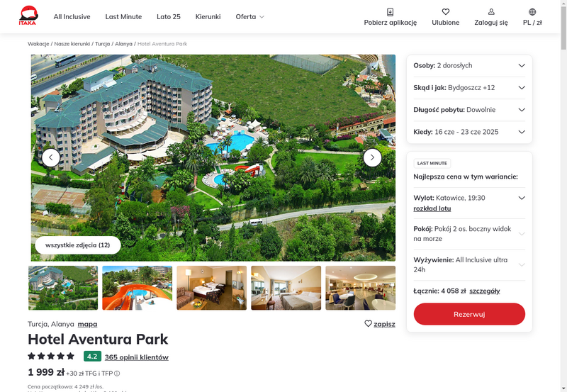Click the info icon next to TFG i TFP

coord(117,374)
